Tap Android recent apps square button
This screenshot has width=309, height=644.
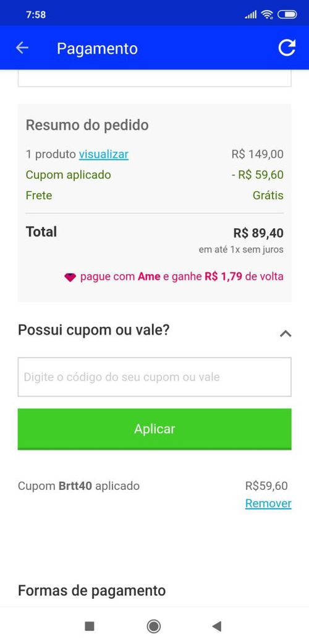click(x=90, y=626)
